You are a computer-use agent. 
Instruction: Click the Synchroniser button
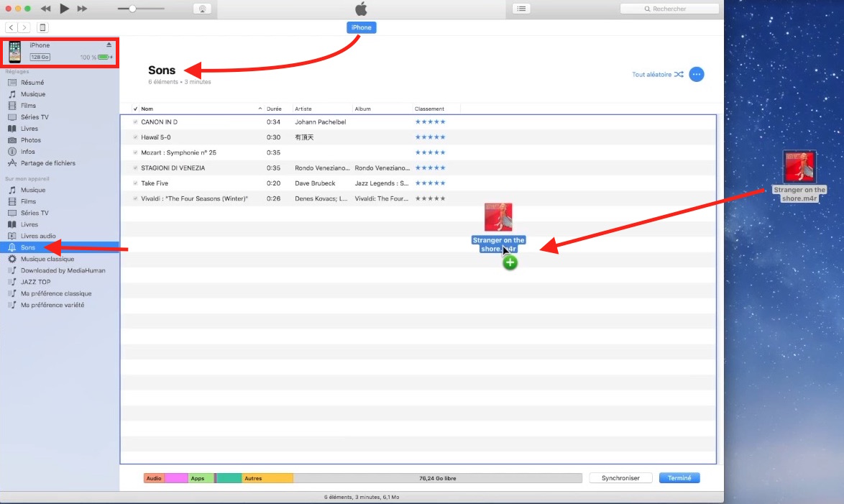point(620,478)
